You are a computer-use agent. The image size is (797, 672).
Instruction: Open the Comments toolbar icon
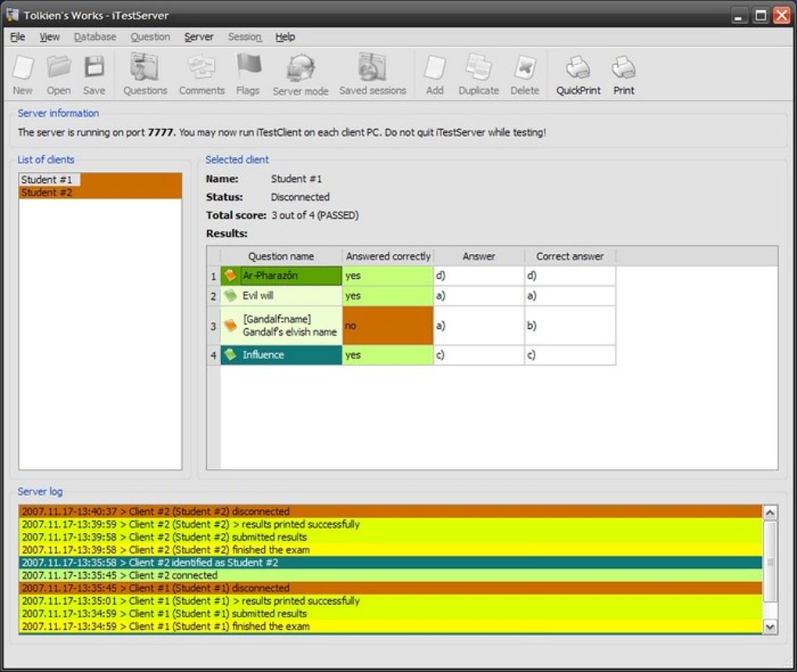click(202, 67)
